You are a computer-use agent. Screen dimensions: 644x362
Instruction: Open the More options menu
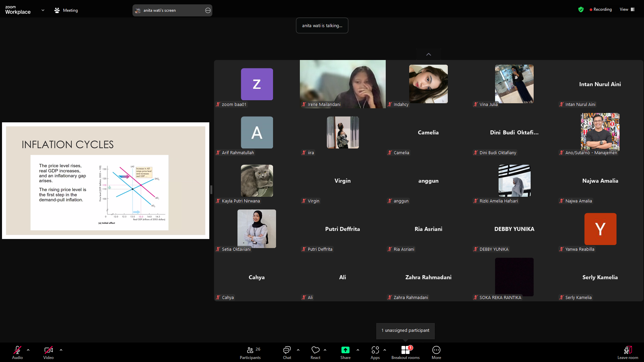436,352
